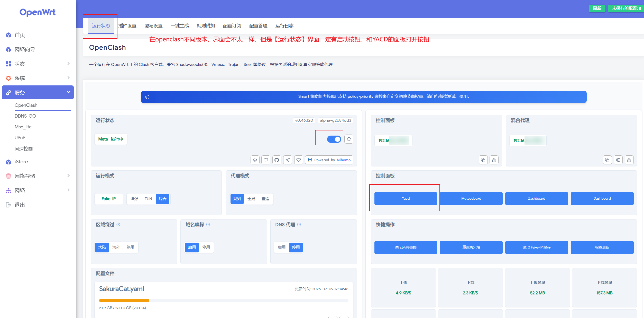Click the graduation cap tutorial icon
The width and height of the screenshot is (644, 318).
point(255,160)
